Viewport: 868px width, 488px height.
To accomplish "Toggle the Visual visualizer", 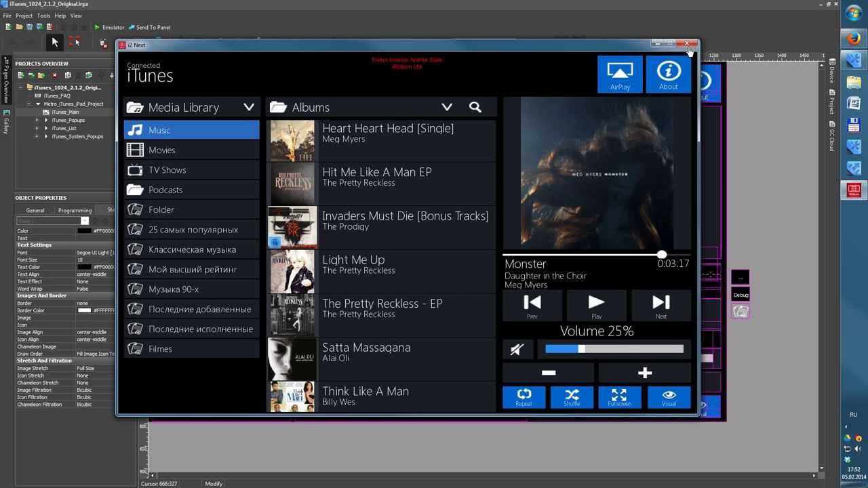I will [669, 397].
